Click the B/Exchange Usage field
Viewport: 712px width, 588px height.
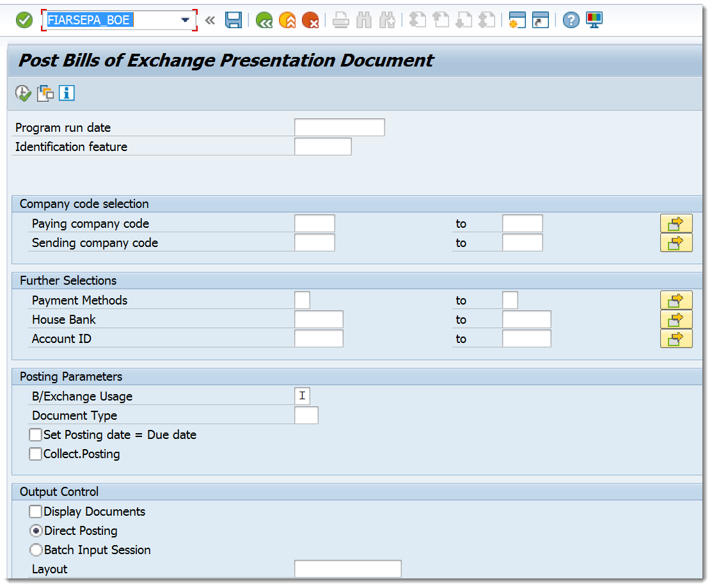pos(302,396)
